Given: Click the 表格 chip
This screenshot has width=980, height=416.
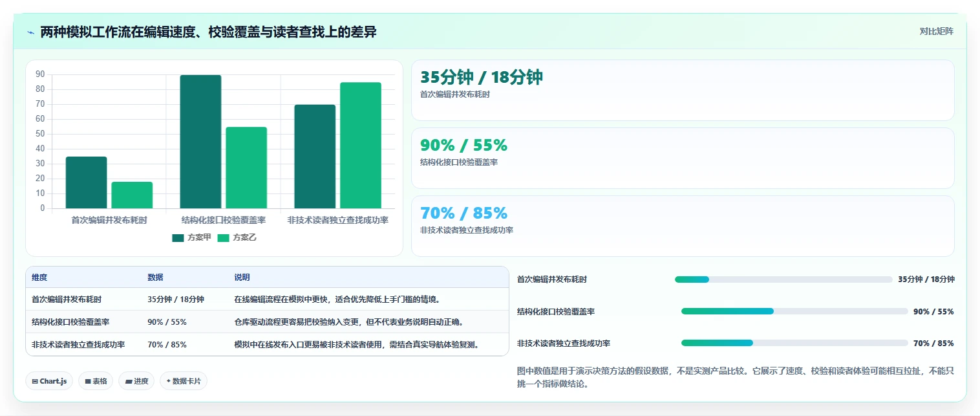Looking at the screenshot, I should click(96, 381).
